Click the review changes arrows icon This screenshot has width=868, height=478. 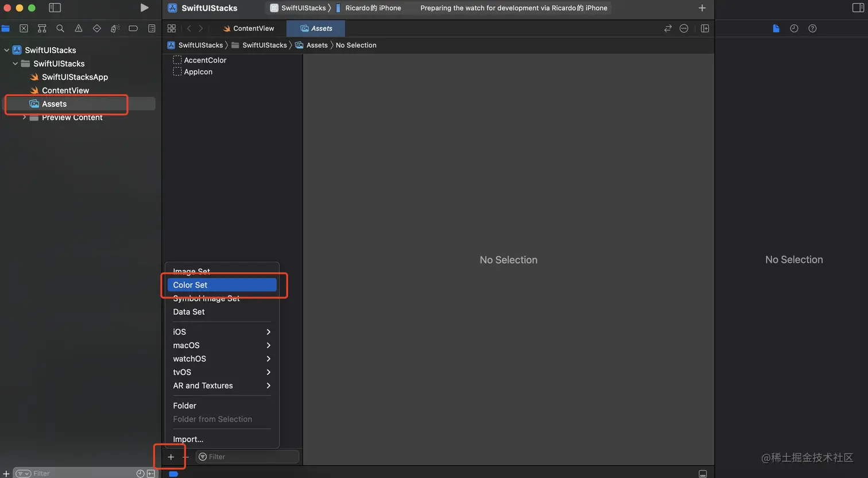click(668, 28)
